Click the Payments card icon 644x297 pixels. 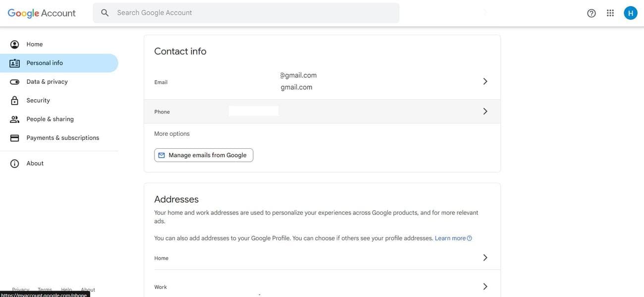[x=15, y=138]
